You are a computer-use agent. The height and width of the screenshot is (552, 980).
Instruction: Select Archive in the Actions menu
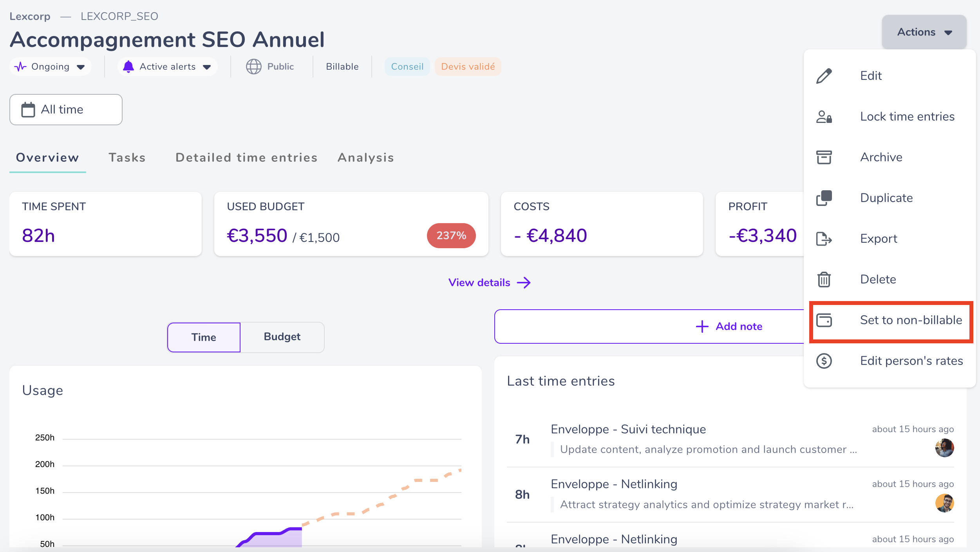890,157
